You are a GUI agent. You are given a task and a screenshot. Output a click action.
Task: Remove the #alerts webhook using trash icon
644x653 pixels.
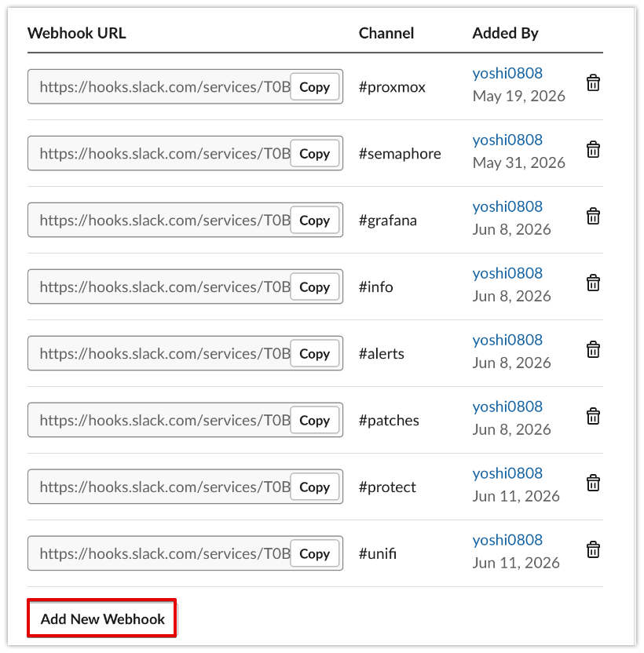coord(593,349)
